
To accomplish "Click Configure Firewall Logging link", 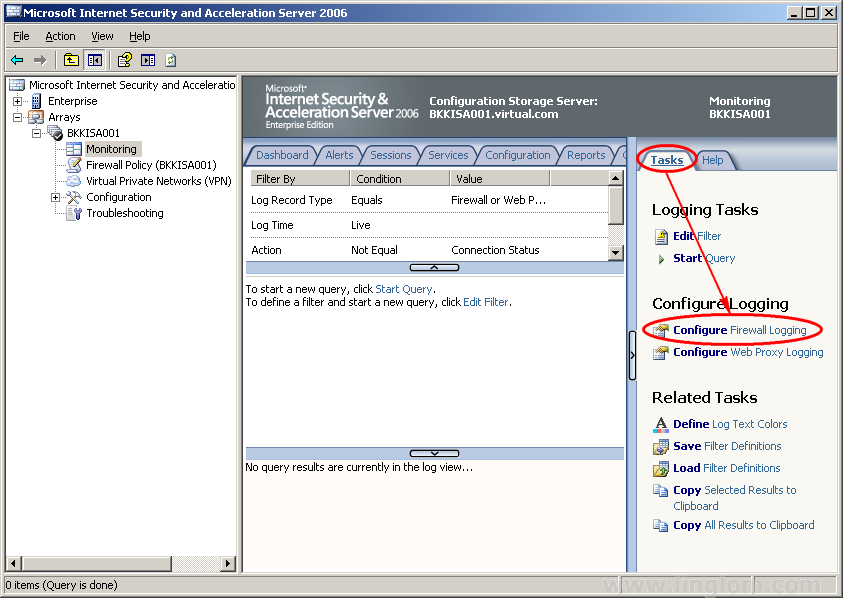I will 740,330.
